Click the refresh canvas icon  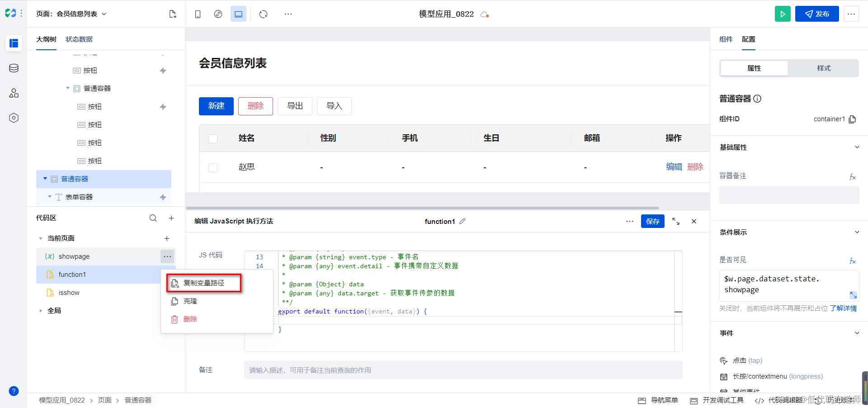click(x=264, y=14)
